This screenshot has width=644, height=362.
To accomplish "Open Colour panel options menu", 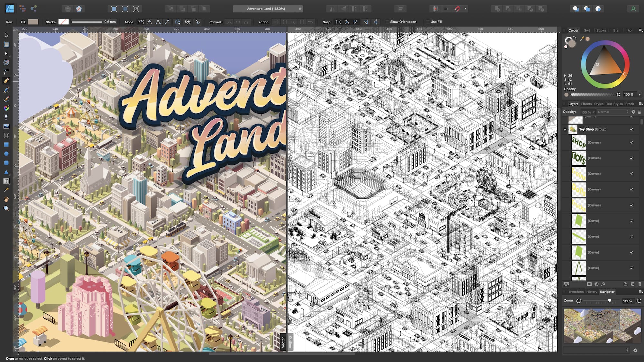I will click(x=640, y=30).
